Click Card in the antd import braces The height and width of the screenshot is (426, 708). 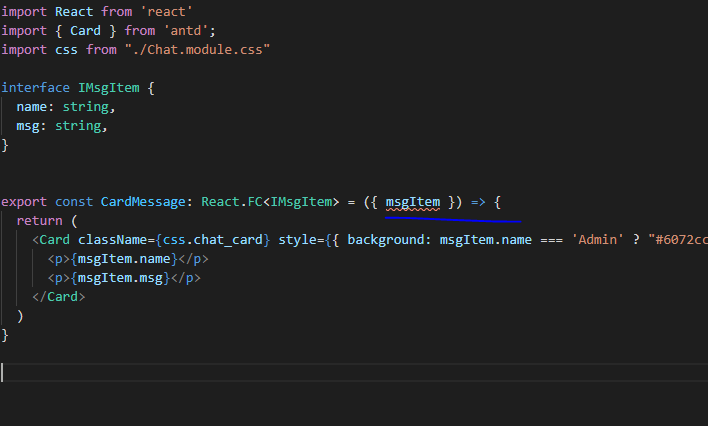pyautogui.click(x=85, y=31)
